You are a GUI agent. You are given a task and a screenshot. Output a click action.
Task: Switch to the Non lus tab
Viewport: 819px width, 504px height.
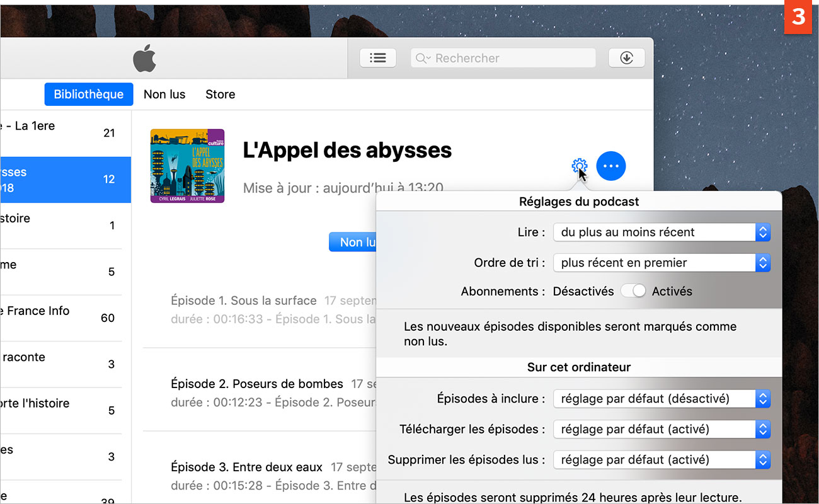[x=164, y=94]
